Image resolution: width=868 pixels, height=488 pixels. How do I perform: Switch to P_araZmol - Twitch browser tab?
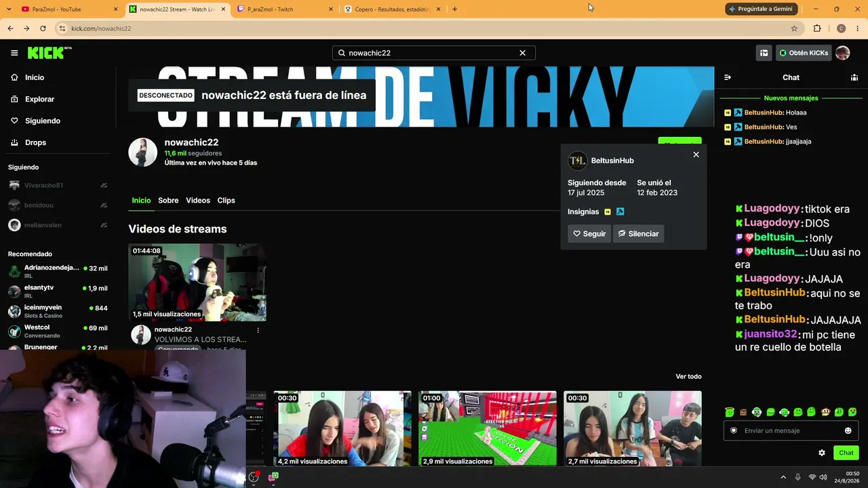click(x=285, y=9)
